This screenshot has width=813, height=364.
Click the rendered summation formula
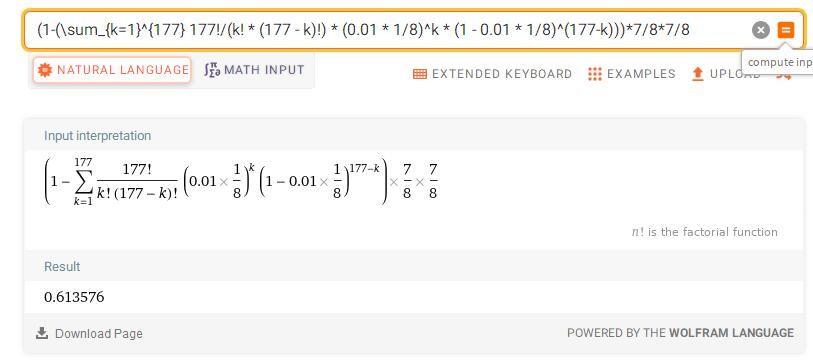(x=242, y=182)
